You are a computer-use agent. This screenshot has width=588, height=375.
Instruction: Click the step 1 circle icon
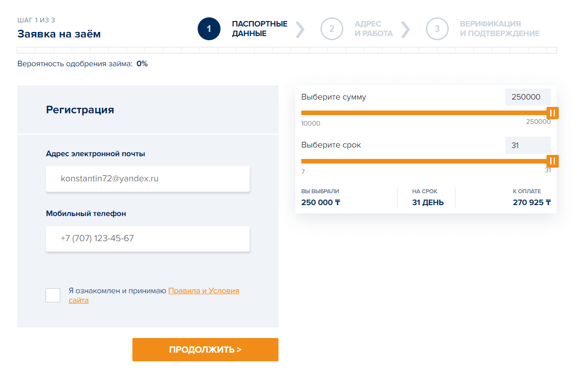209,28
